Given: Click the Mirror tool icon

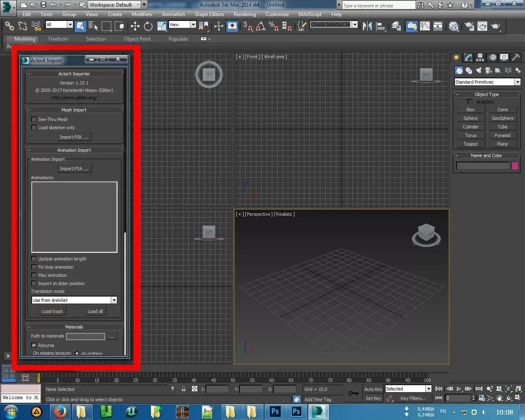Looking at the screenshot, I should pos(367,26).
